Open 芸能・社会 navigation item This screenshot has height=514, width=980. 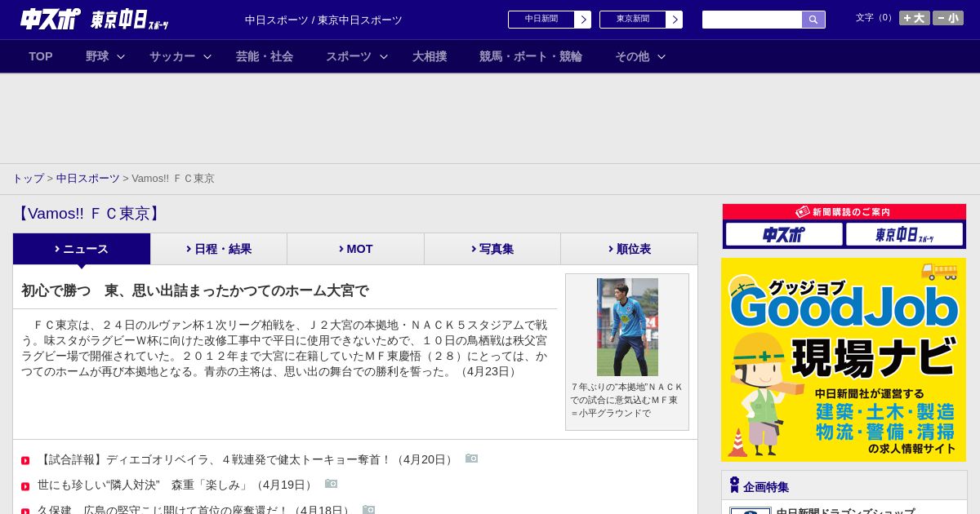pos(265,56)
